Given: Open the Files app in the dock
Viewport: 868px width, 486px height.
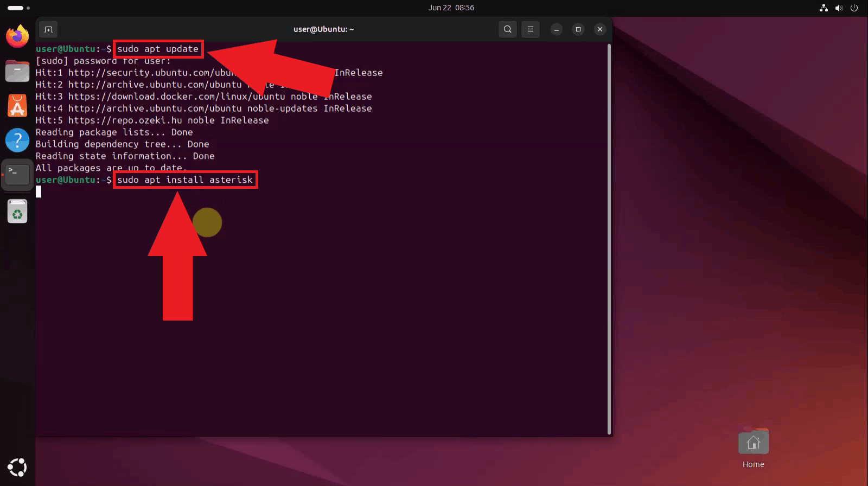Looking at the screenshot, I should tap(17, 71).
